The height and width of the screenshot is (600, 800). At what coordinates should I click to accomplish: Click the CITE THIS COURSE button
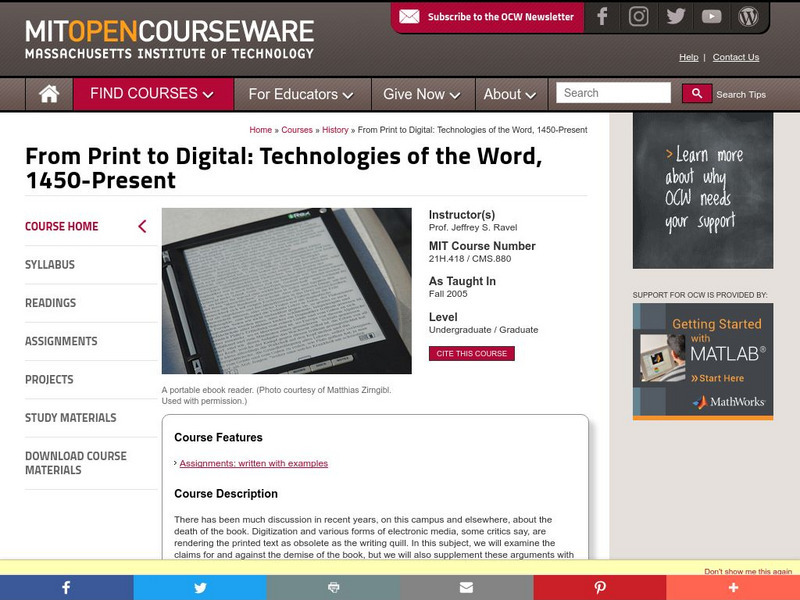pyautogui.click(x=471, y=353)
